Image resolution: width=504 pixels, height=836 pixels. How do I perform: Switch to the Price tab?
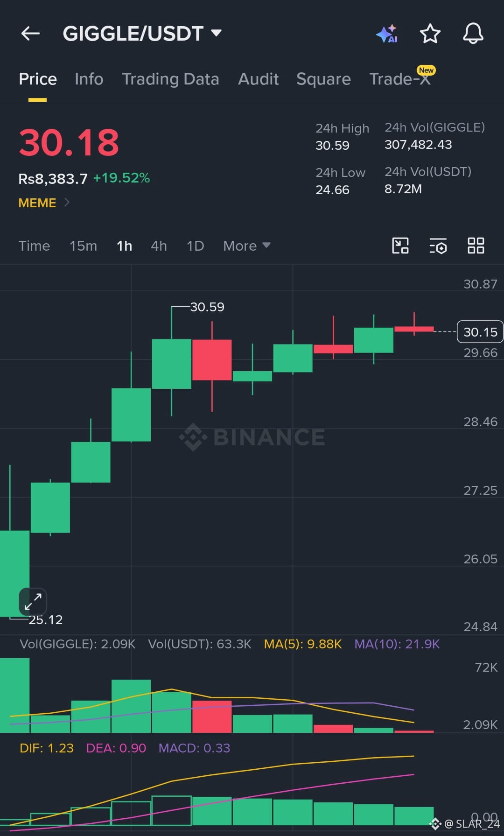tap(38, 79)
